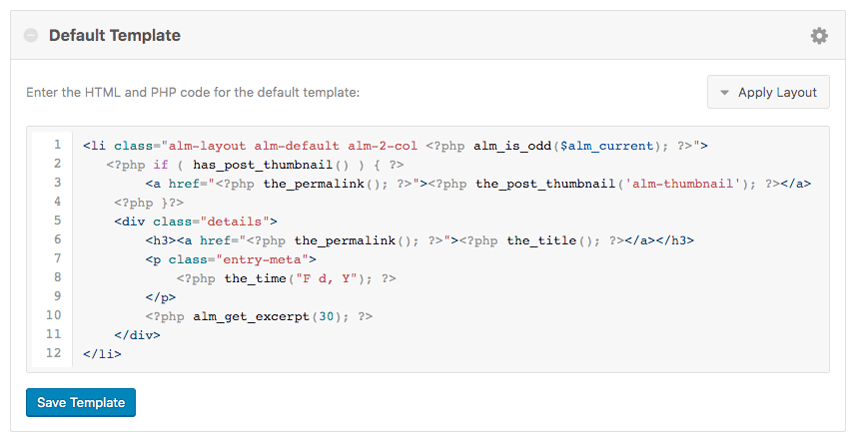Open the Apply Layout menu

(x=768, y=92)
